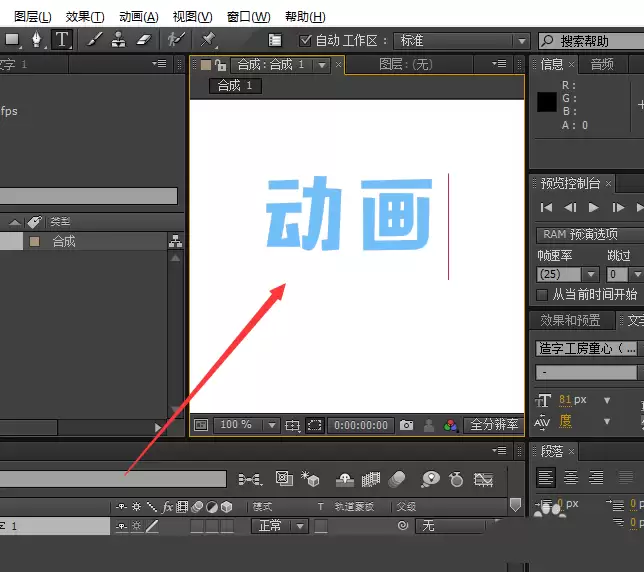Open the 全分辨率 resolution dropdown

coord(494,425)
